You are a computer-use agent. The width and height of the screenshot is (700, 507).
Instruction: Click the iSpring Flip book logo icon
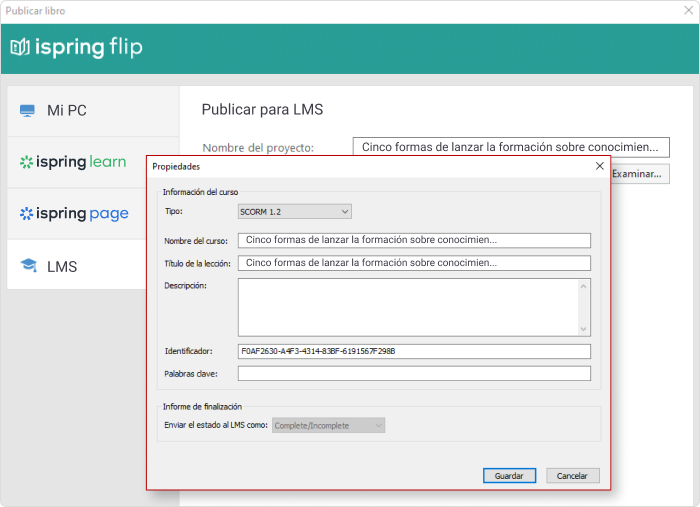[20, 47]
